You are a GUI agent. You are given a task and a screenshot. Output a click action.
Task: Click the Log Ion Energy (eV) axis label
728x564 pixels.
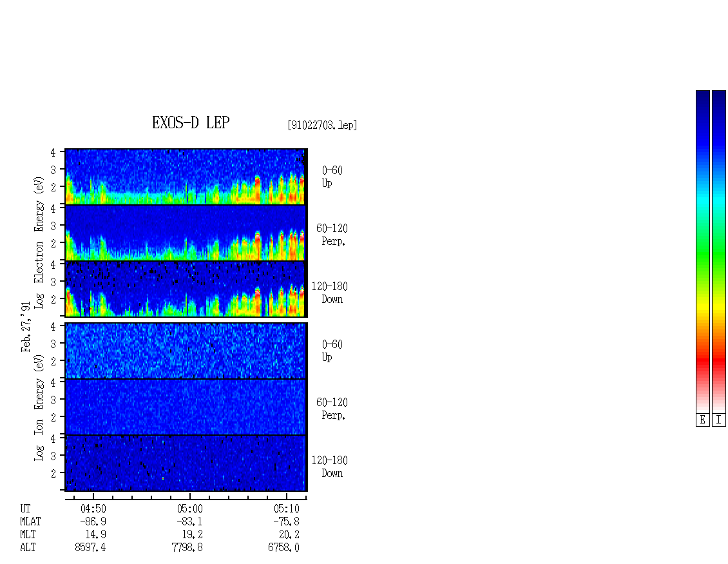pyautogui.click(x=39, y=408)
